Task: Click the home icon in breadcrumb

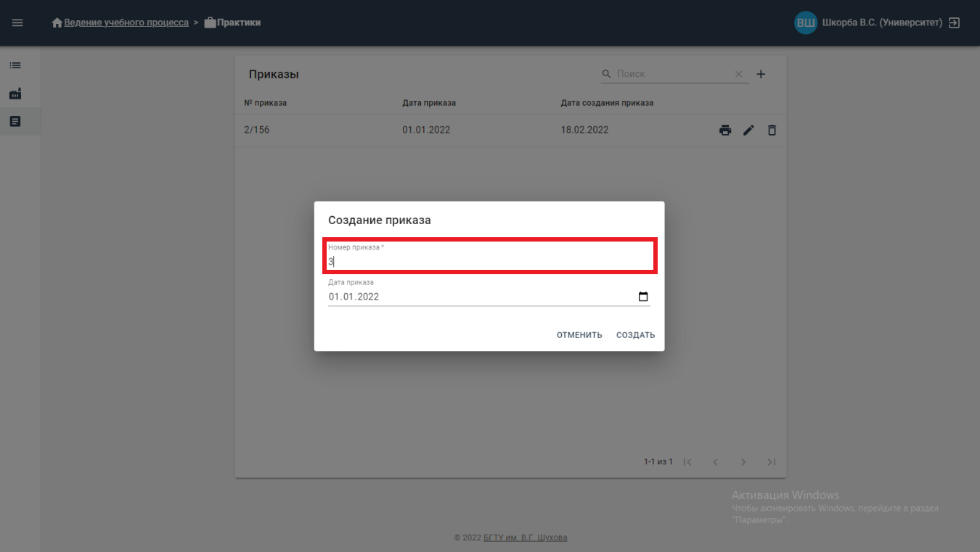Action: coord(57,22)
